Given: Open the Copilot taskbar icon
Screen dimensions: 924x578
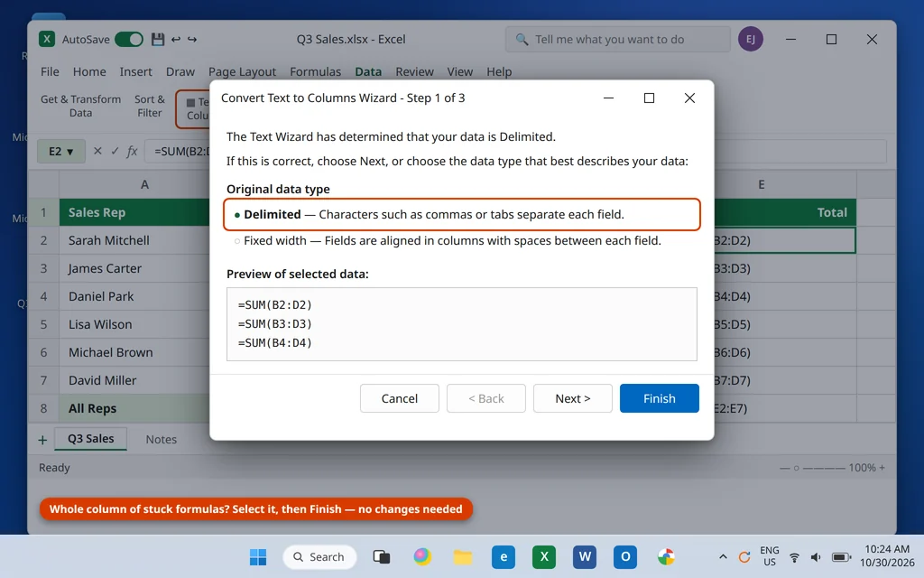Looking at the screenshot, I should tap(422, 556).
